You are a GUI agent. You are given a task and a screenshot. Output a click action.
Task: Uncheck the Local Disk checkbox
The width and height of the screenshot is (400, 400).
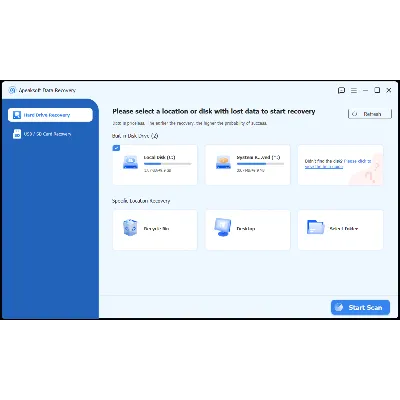pyautogui.click(x=116, y=148)
